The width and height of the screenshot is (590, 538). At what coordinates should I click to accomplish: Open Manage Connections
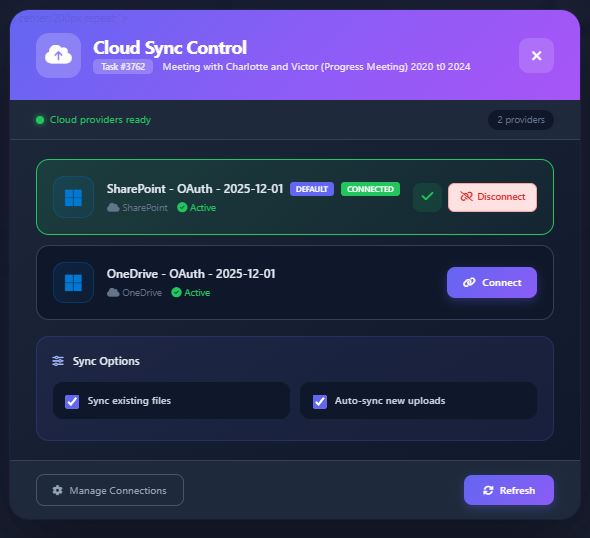click(110, 490)
